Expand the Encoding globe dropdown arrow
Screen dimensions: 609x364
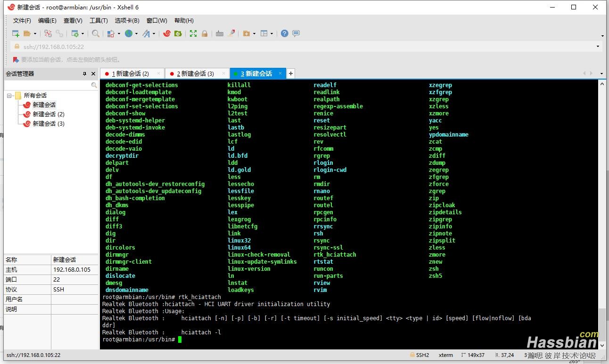[136, 33]
